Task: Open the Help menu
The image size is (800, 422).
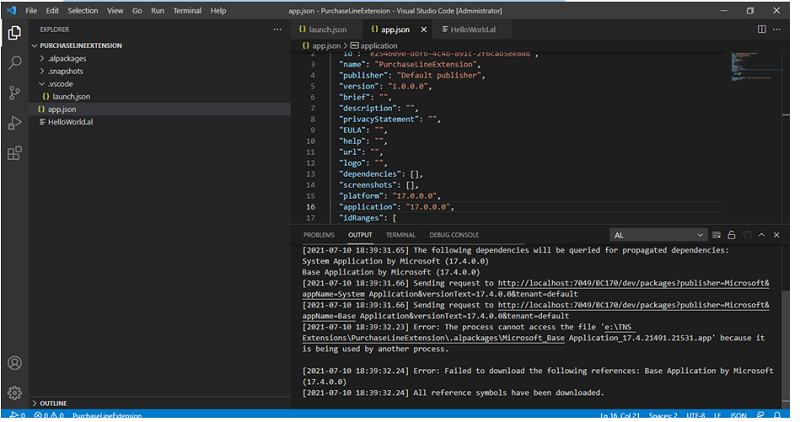Action: [x=220, y=11]
